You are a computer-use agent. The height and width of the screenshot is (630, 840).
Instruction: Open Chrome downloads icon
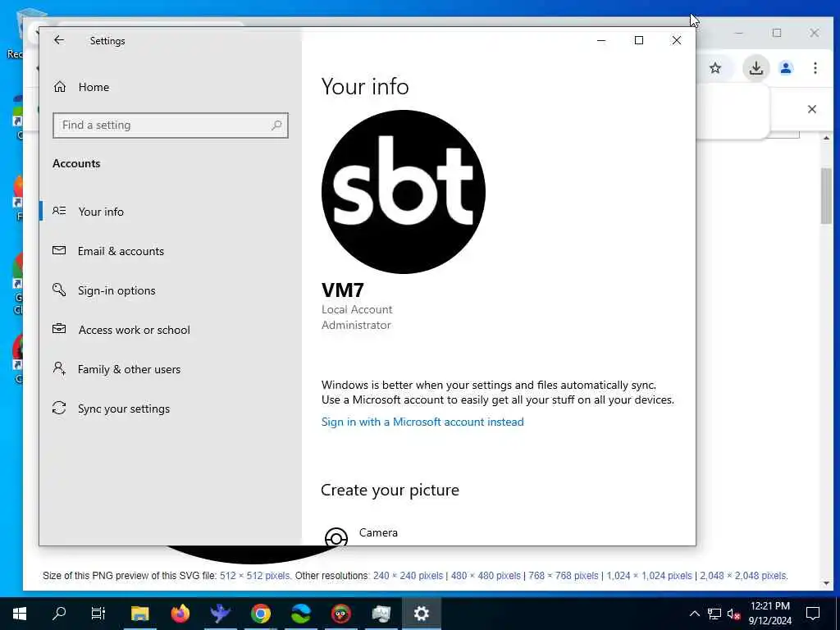(756, 68)
